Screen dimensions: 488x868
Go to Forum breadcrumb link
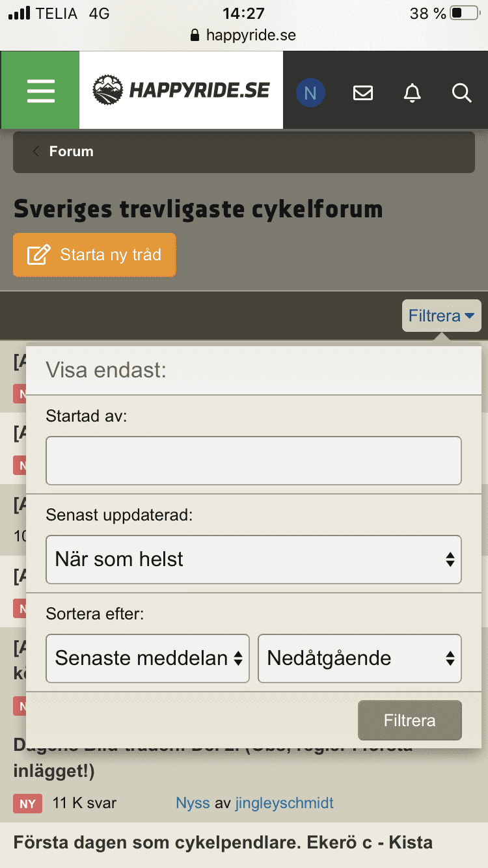coord(71,152)
